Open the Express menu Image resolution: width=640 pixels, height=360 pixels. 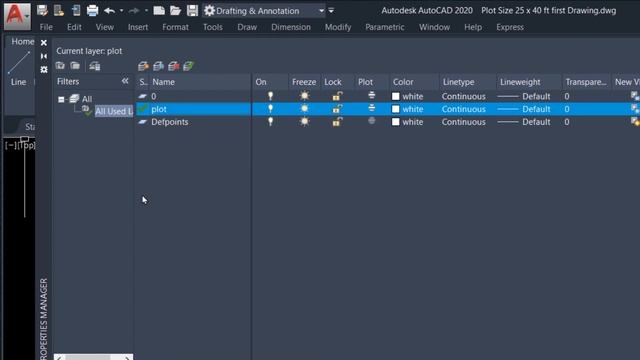(x=510, y=27)
